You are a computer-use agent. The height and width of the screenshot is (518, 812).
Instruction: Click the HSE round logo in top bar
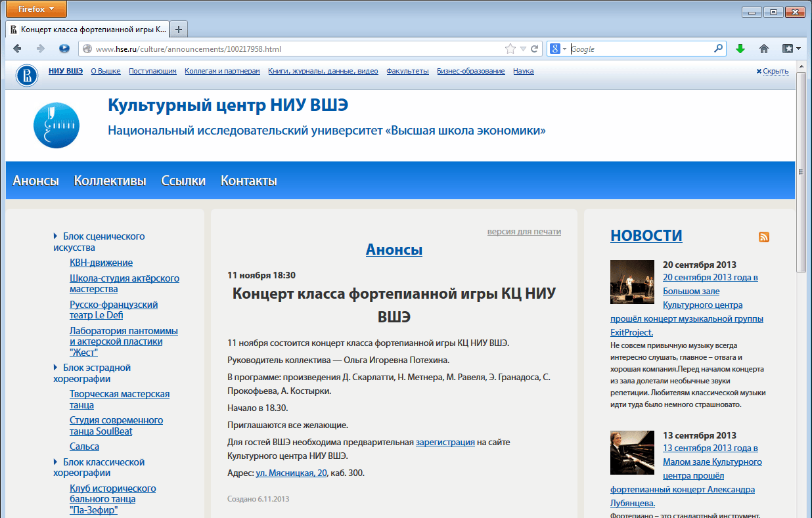tap(27, 74)
